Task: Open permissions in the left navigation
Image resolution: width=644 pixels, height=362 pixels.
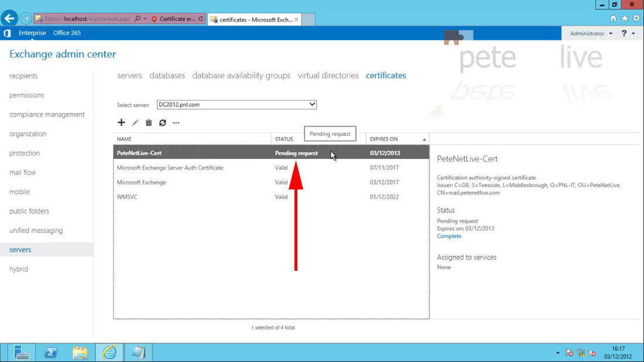Action: [x=27, y=95]
